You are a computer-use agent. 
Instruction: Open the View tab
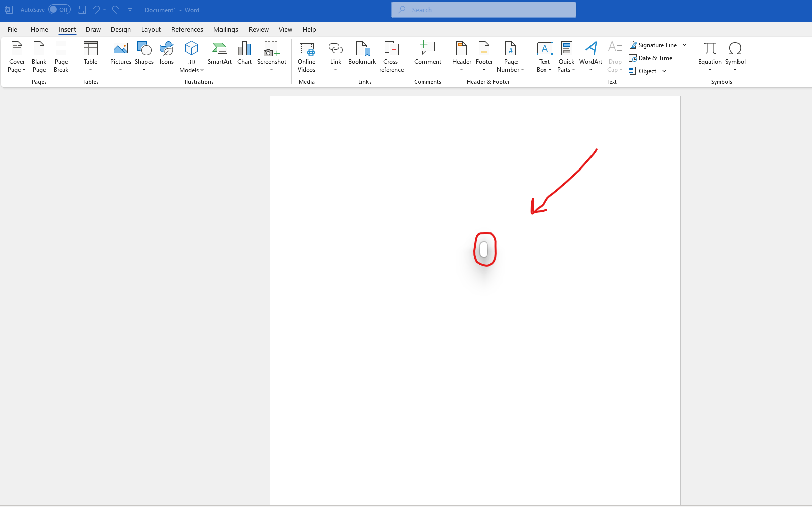click(x=285, y=29)
